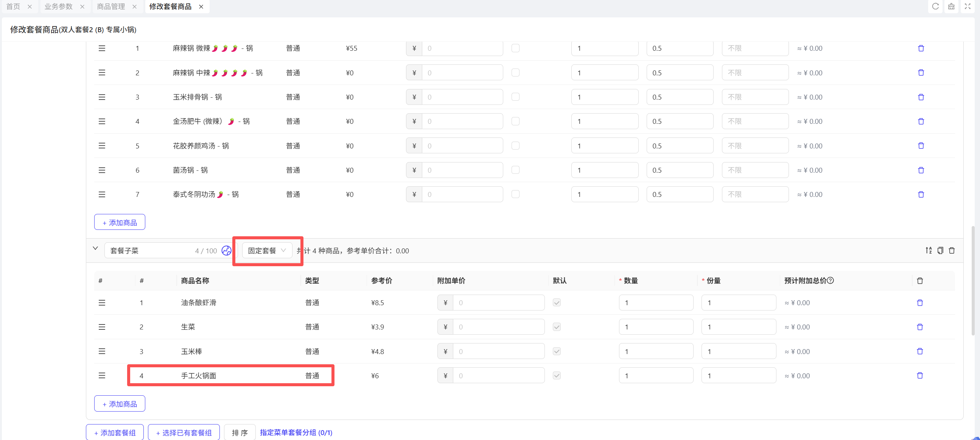Switch to 商品管理 tab
Viewport: 980px width, 440px height.
111,6
